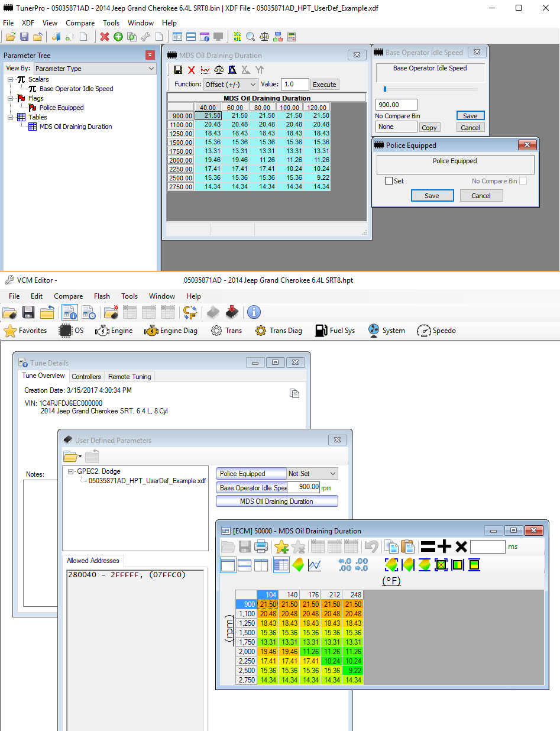This screenshot has height=731, width=560.
Task: Collapse the Flags tree node
Action: click(x=11, y=98)
